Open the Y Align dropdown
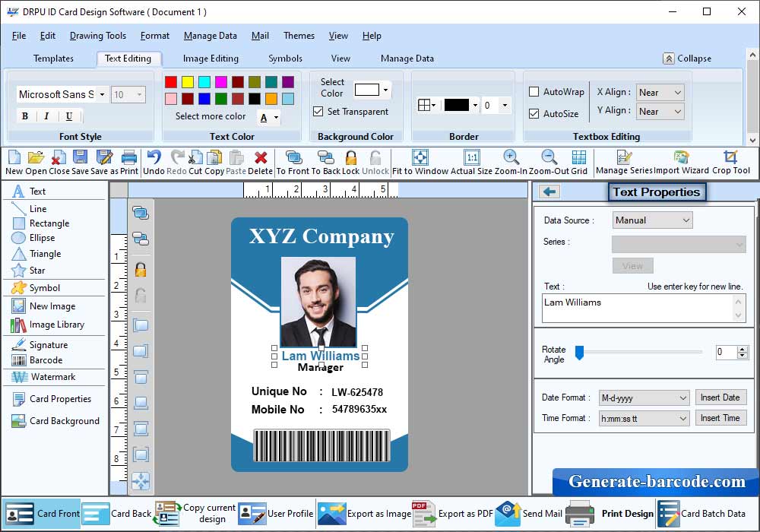Screen dimensions: 760x532 click(x=660, y=112)
